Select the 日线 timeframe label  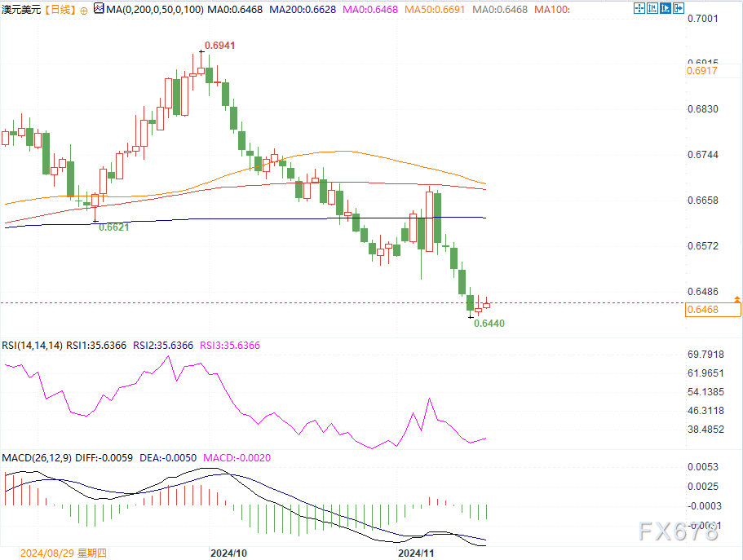(58, 10)
